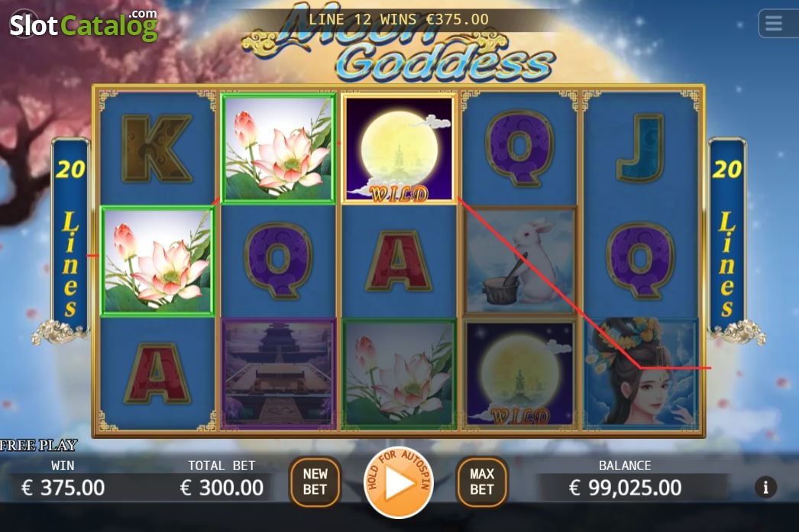Screen dimensions: 799x532
Task: Select the Moon Goddess lady symbol
Action: (641, 372)
